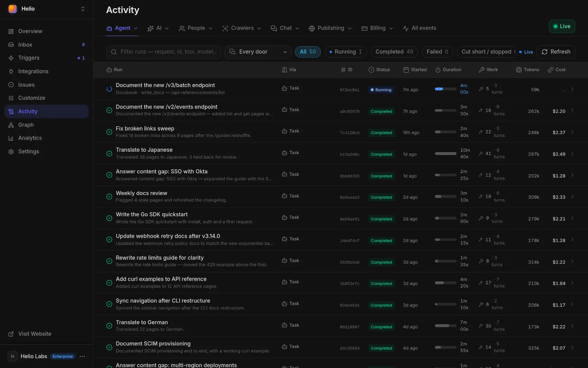Click the Inbox unread count 6
The width and height of the screenshot is (588, 368).
[x=83, y=45]
